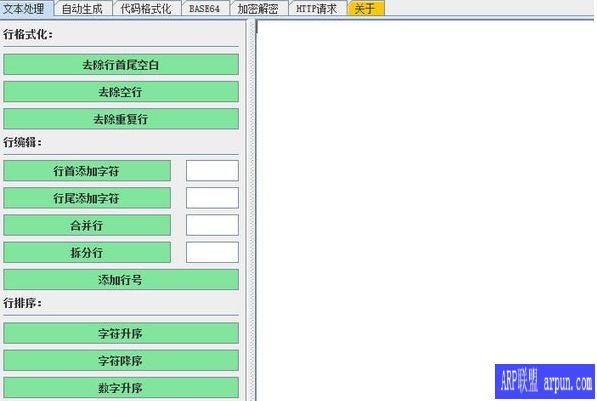The width and height of the screenshot is (597, 401).
Task: Click the 去除空行 button
Action: click(121, 91)
